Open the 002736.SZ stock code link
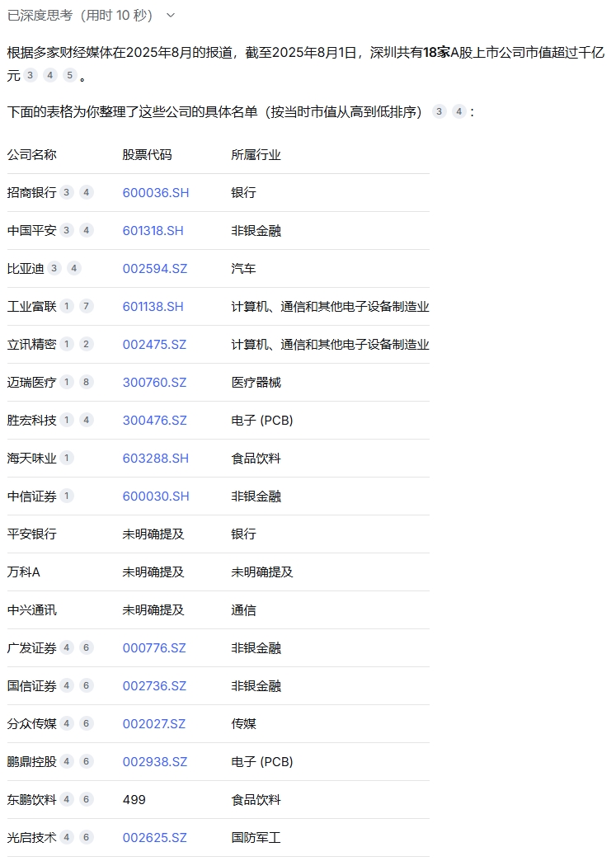Viewport: 616px width, 861px height. coord(153,686)
